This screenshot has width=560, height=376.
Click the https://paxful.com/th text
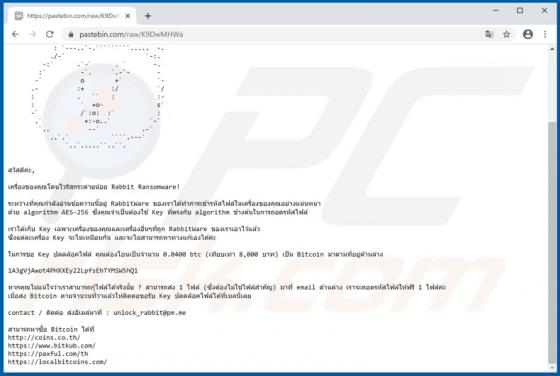pyautogui.click(x=48, y=354)
